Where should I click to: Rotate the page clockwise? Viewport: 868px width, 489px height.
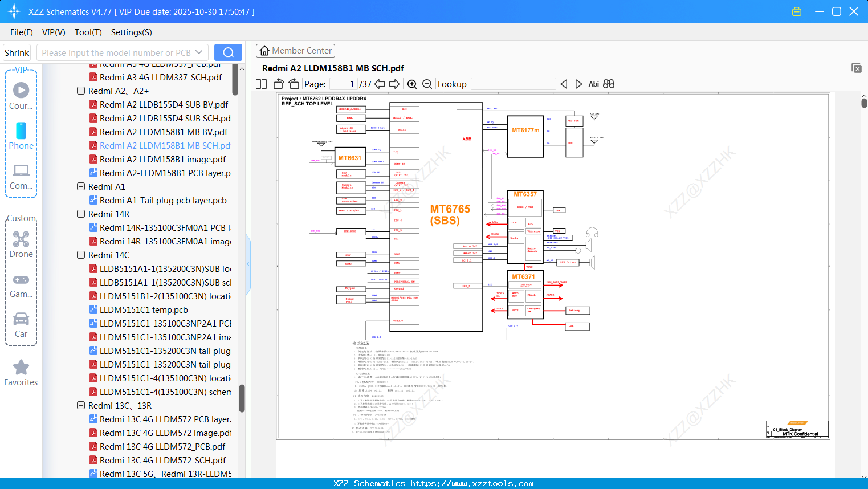coord(294,84)
